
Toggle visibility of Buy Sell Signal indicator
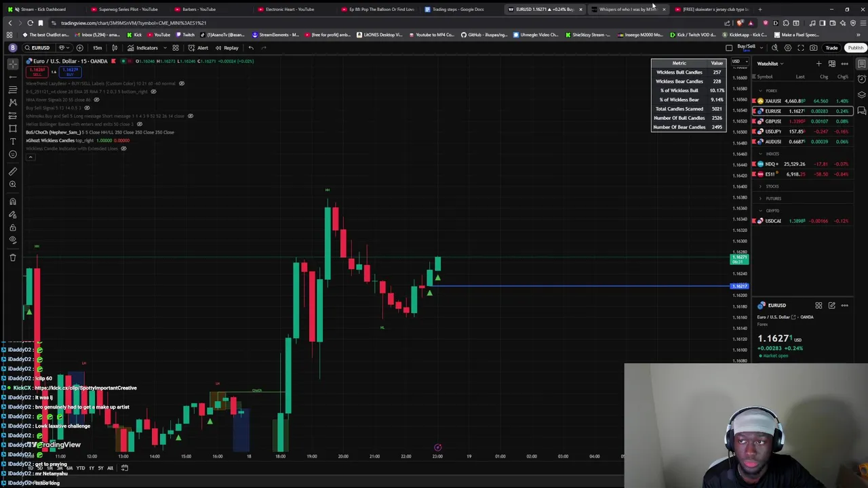tap(87, 108)
